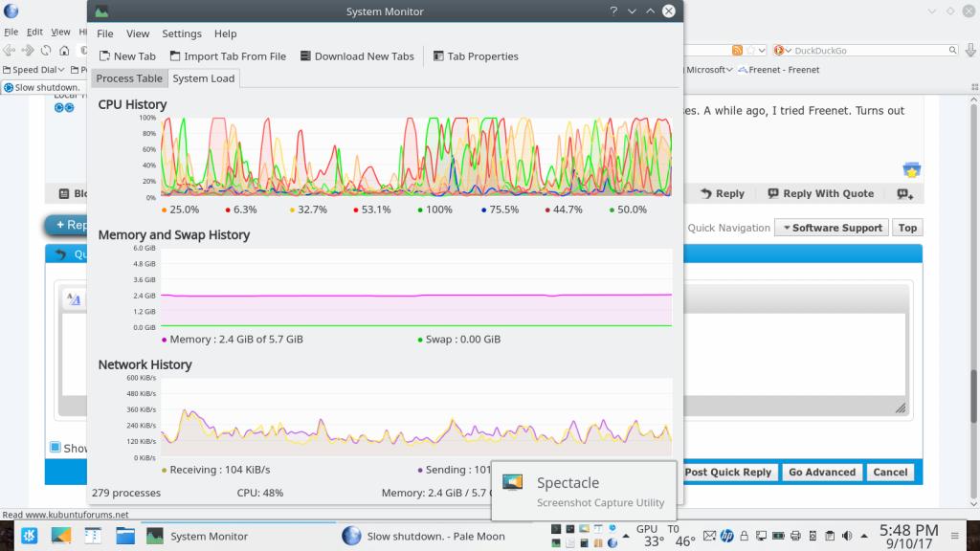
Task: Click the New Tab toolbar icon
Action: (x=104, y=56)
